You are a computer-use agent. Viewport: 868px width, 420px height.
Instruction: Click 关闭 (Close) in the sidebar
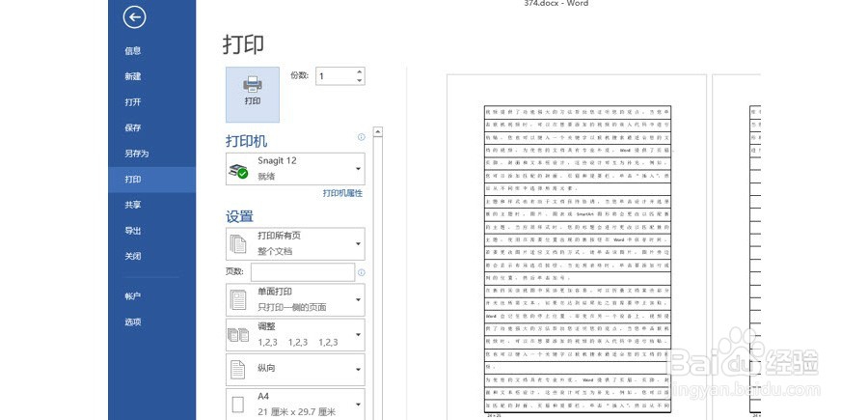point(133,257)
